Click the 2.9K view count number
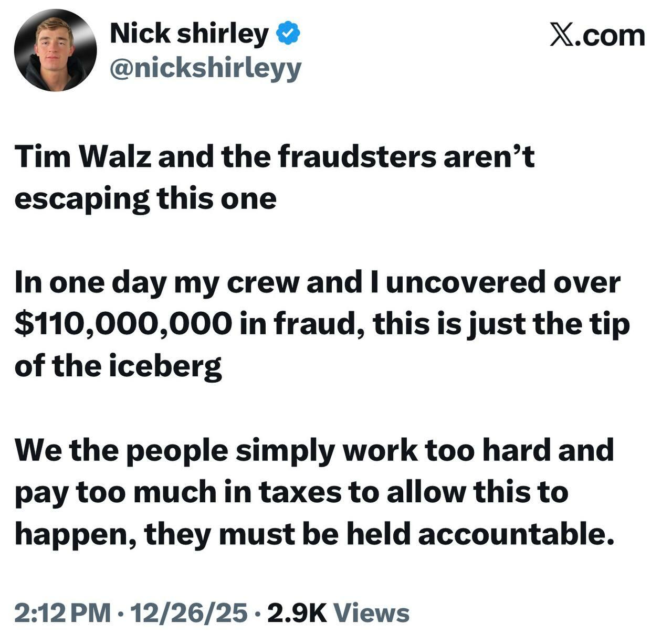This screenshot has height=634, width=672. (x=297, y=612)
